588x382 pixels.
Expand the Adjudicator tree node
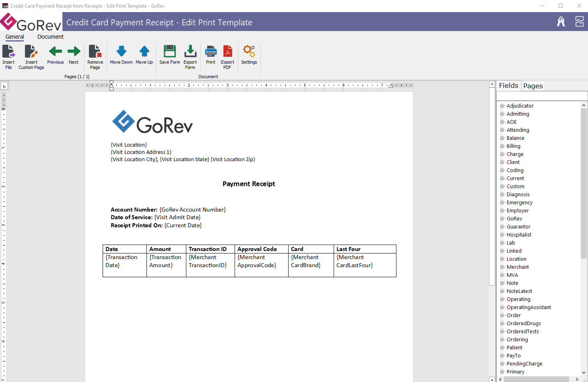point(502,106)
